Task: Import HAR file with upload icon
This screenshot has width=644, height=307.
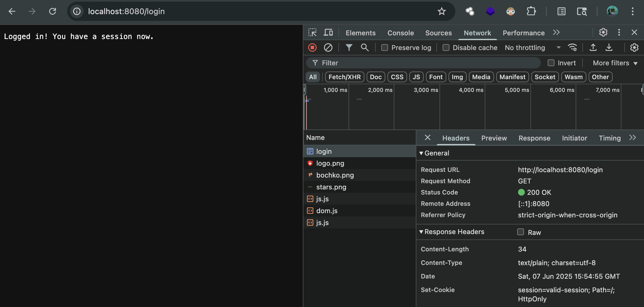Action: coord(593,47)
